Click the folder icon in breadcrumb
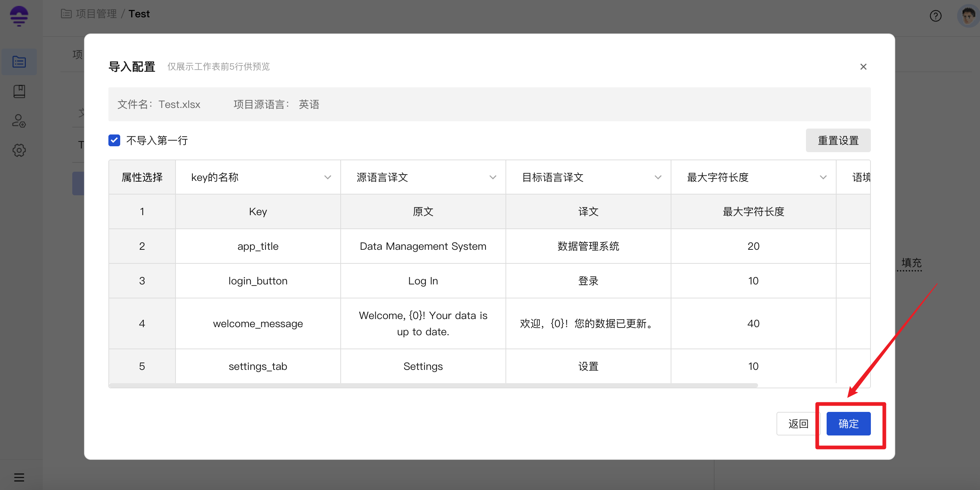 click(66, 14)
